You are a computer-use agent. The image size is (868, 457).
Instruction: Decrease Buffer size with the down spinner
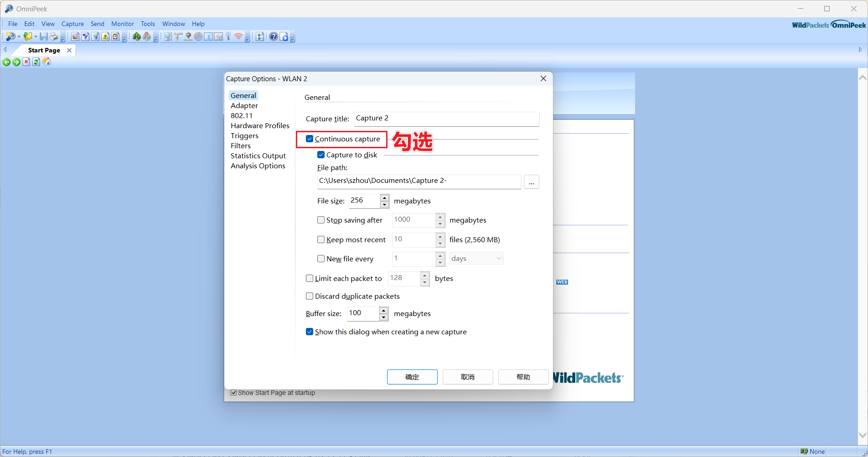[384, 317]
